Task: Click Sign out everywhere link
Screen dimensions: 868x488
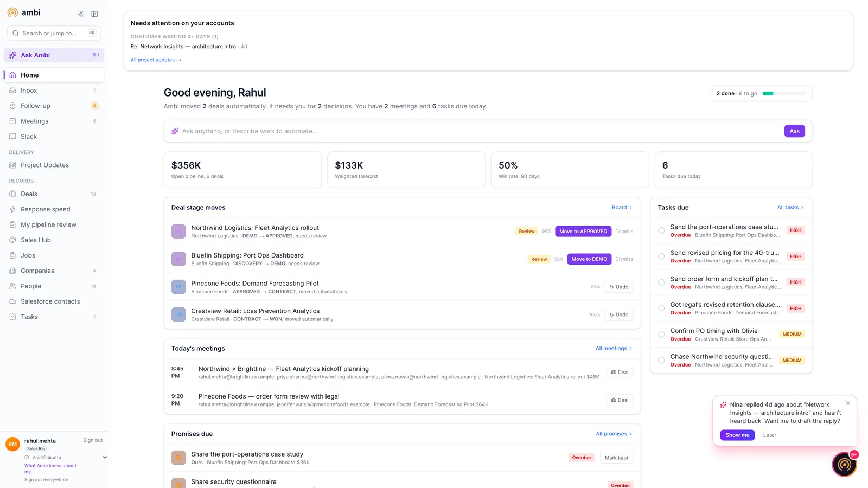Action: pyautogui.click(x=46, y=480)
